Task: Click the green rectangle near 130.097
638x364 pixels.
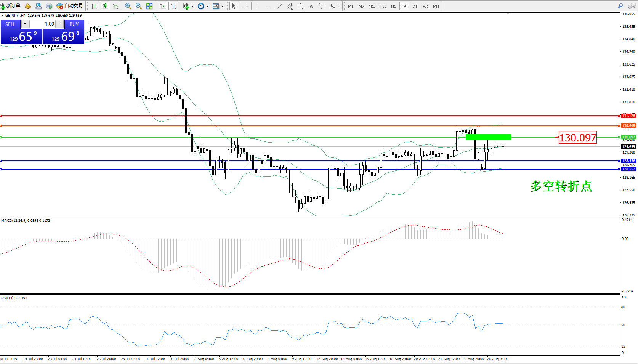Action: click(488, 137)
